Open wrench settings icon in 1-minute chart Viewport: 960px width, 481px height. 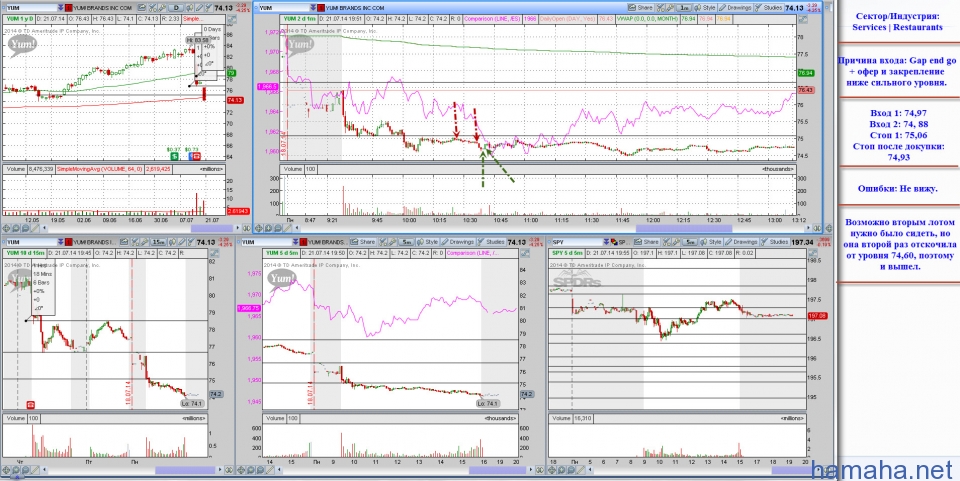pos(670,8)
